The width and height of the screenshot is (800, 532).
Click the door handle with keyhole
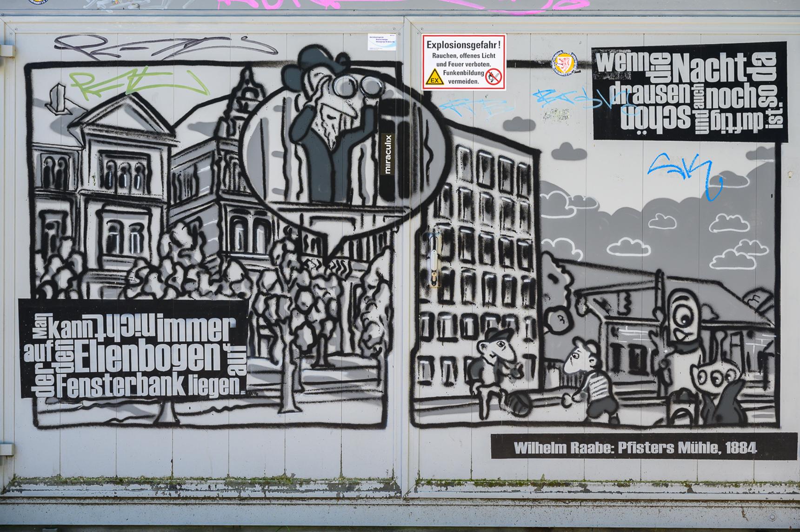tap(433, 259)
